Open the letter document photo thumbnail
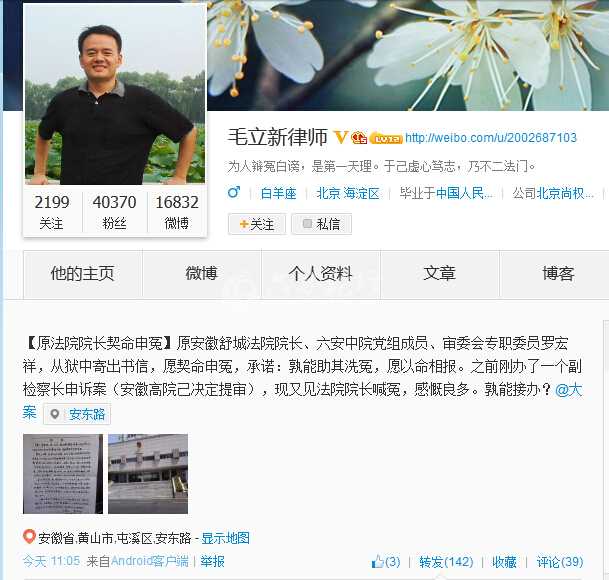This screenshot has width=609, height=580. tap(63, 474)
